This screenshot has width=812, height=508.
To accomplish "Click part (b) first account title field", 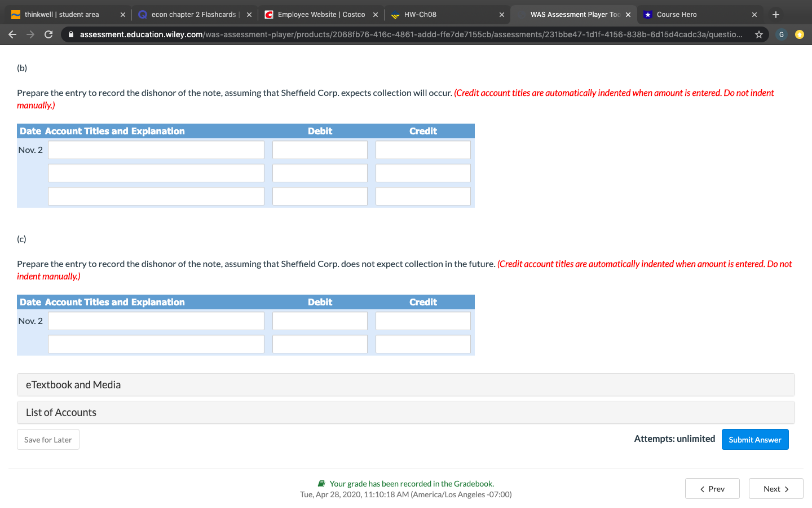I will coord(156,150).
